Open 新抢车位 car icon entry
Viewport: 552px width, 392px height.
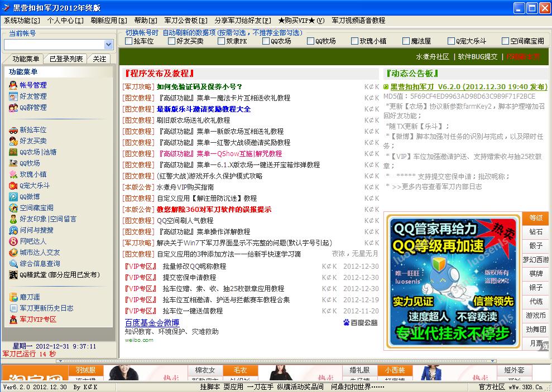coord(13,130)
